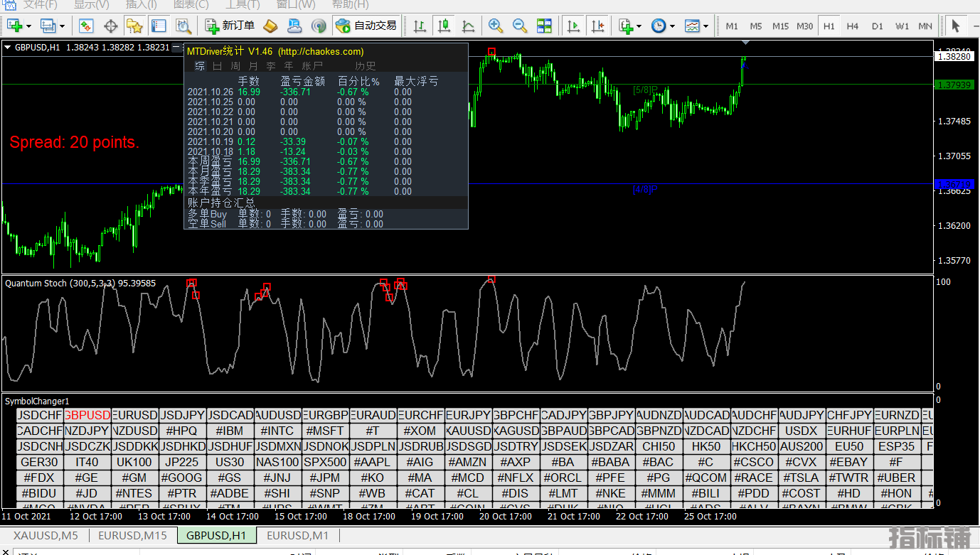Switch chart to bar chart display

click(x=420, y=26)
